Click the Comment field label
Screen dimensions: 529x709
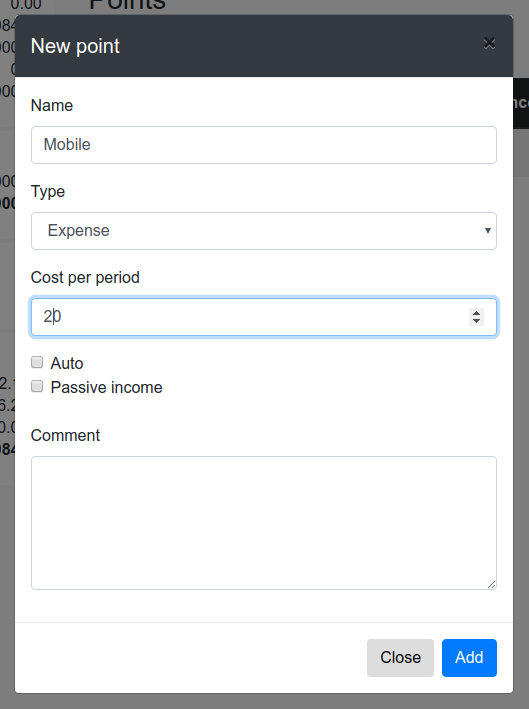coord(65,435)
